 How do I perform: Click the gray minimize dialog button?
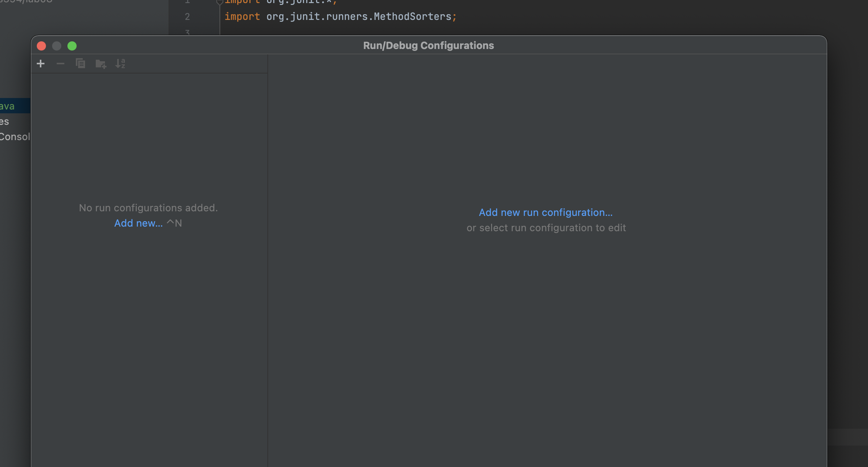57,46
